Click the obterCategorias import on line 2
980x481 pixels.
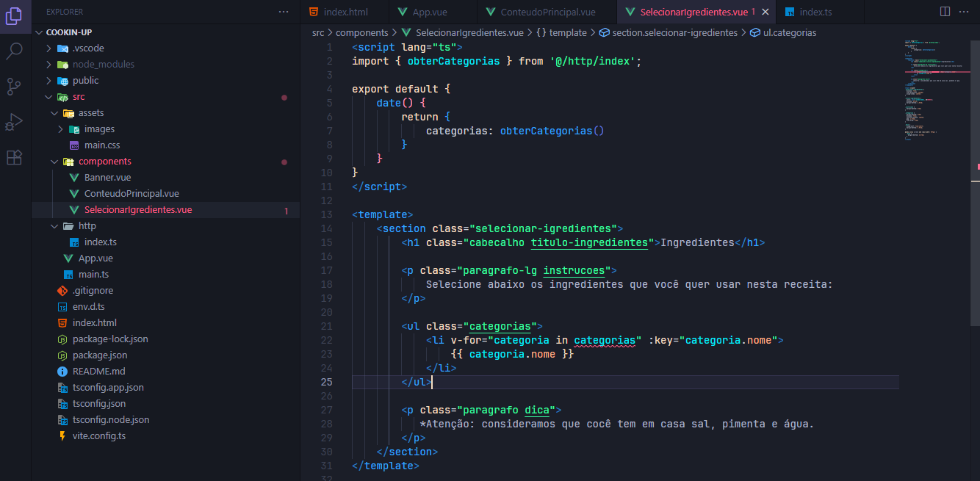454,61
